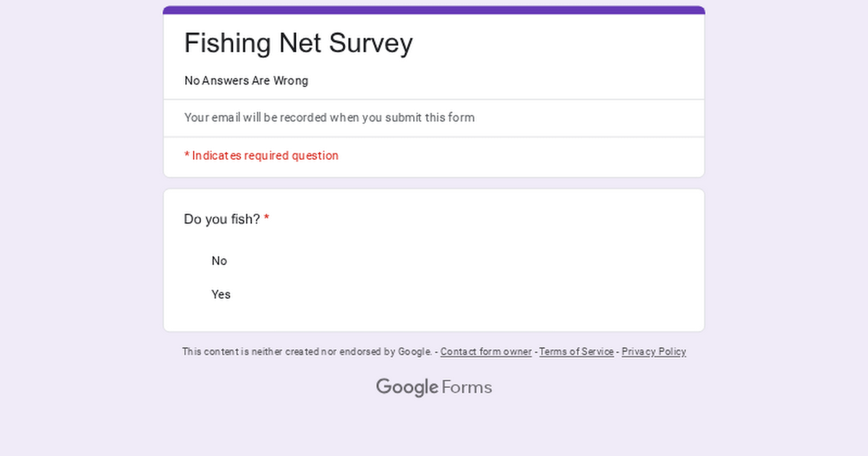Click the email will be recorded notice

pyautogui.click(x=329, y=118)
